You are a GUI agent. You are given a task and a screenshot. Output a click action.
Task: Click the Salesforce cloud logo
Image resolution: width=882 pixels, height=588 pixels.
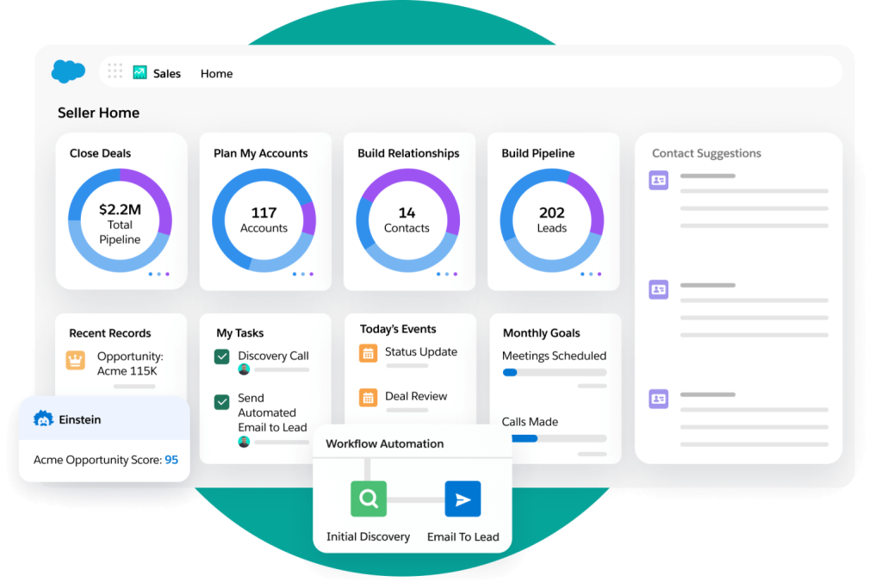[68, 71]
